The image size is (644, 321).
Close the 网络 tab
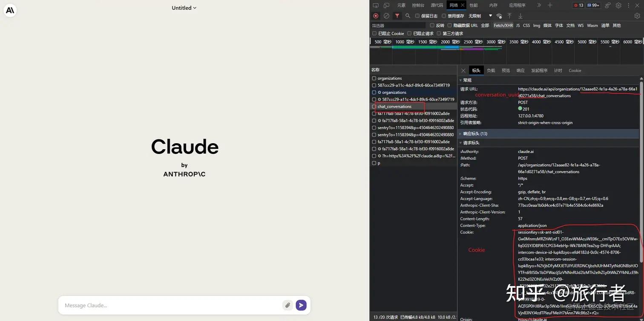tap(463, 5)
